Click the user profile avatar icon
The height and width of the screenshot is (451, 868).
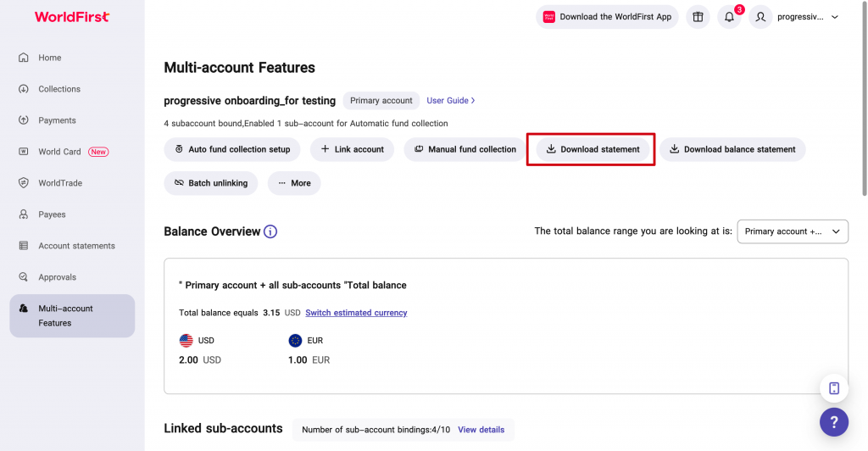tap(760, 17)
